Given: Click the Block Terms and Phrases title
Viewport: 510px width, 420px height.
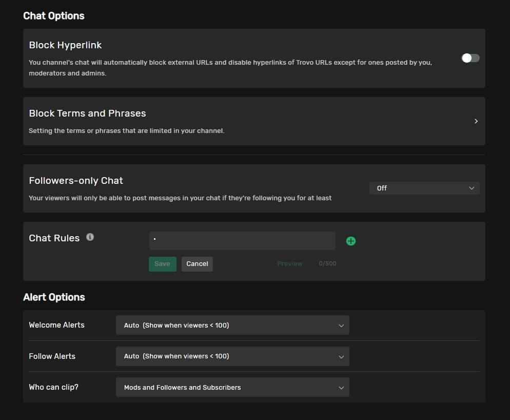Looking at the screenshot, I should (x=87, y=113).
